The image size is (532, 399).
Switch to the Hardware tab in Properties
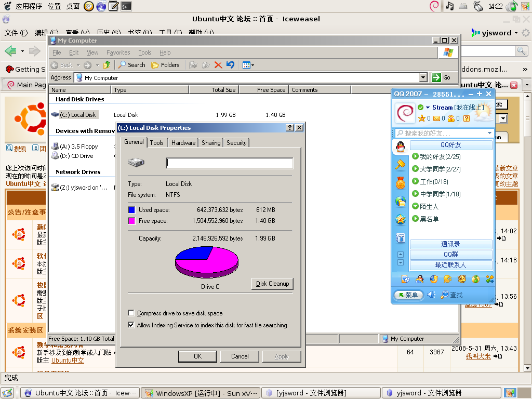coord(183,143)
